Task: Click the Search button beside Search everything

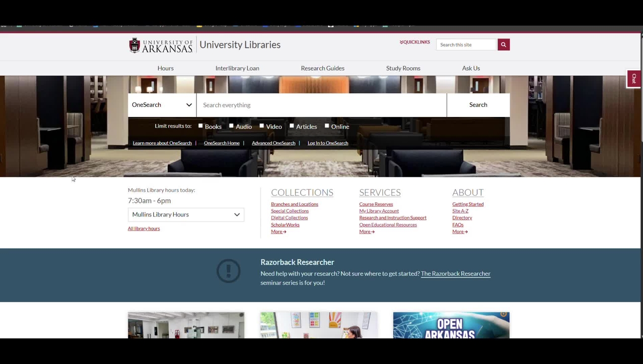Action: 478,105
